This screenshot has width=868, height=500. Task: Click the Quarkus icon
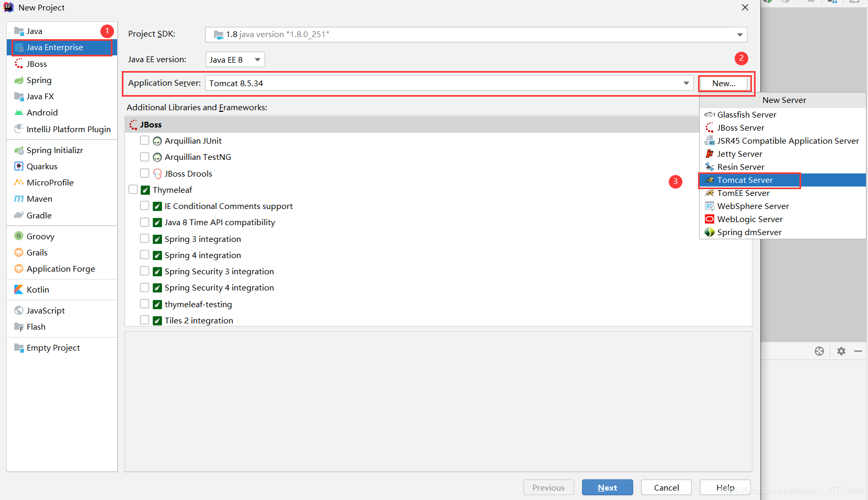[19, 166]
